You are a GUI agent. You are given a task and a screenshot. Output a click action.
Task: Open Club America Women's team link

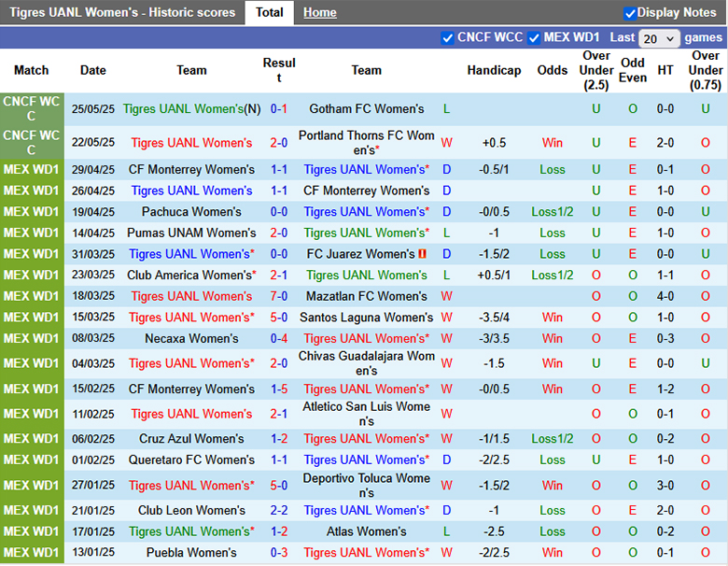(x=189, y=276)
